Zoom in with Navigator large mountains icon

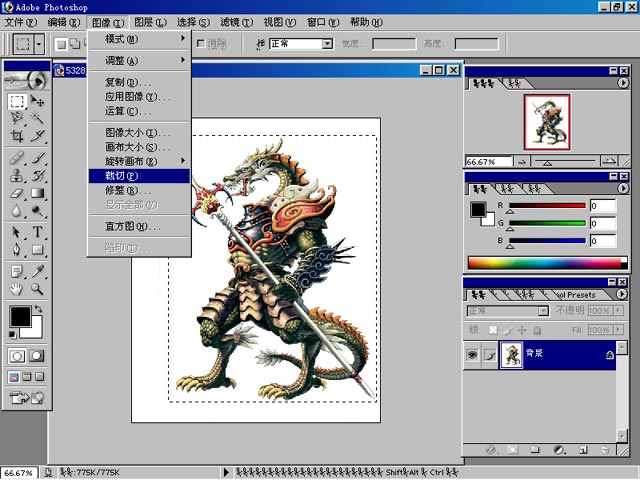click(x=609, y=161)
